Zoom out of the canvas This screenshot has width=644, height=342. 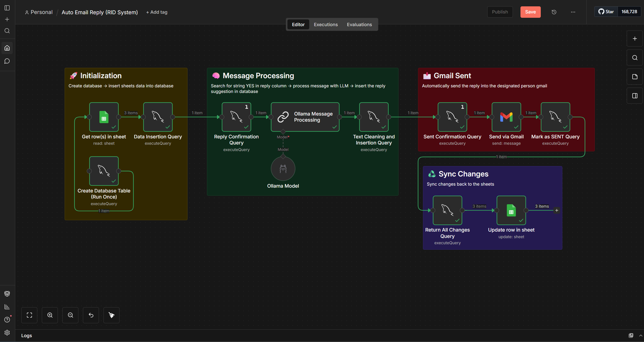click(71, 315)
